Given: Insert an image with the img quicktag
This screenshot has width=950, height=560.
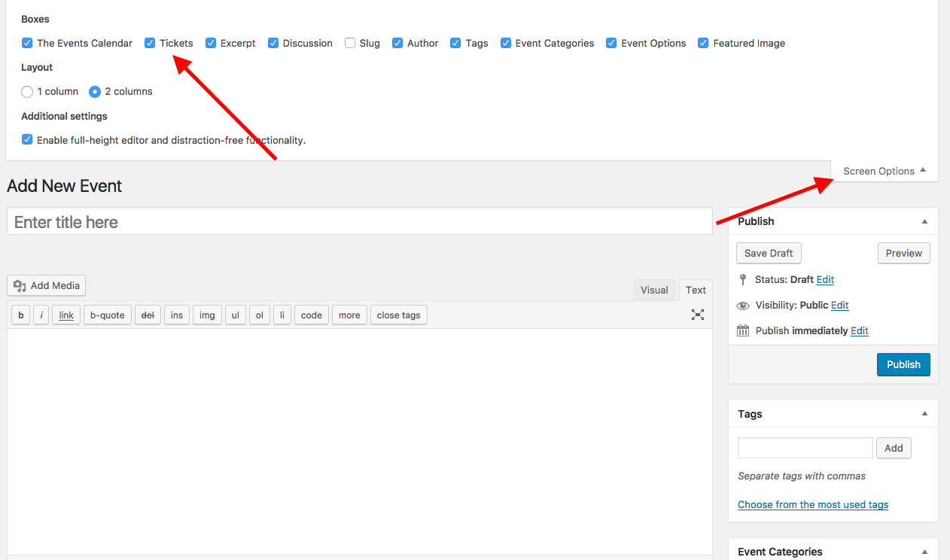Looking at the screenshot, I should (207, 315).
